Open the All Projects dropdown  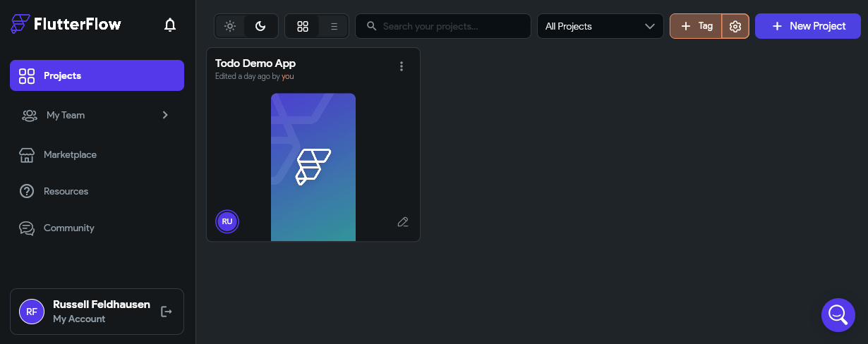[601, 26]
